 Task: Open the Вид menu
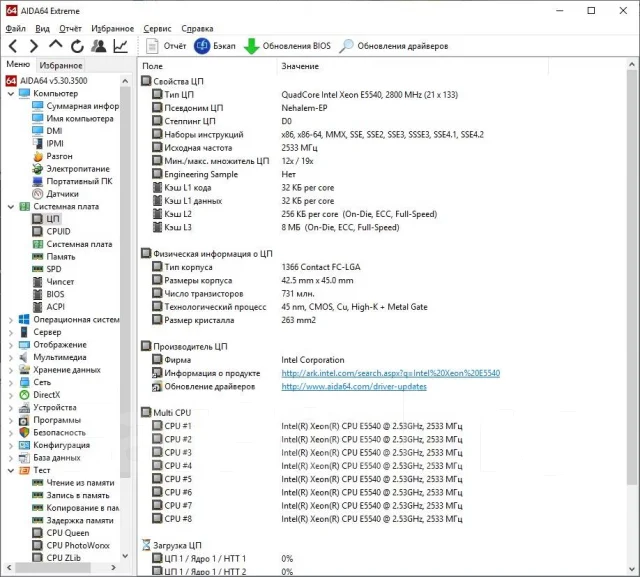point(42,29)
